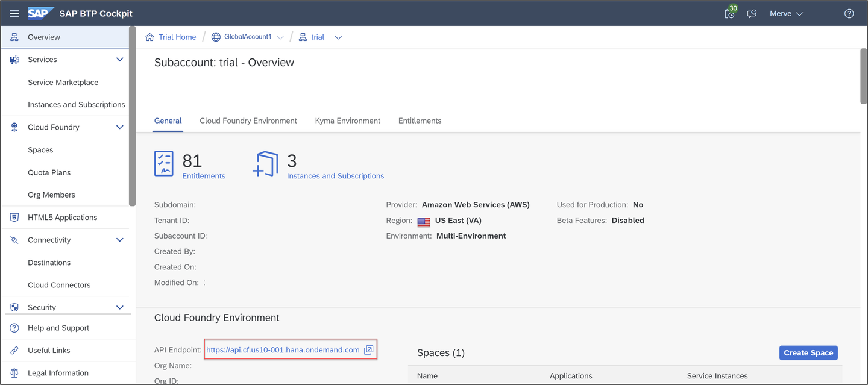
Task: Click the Beta Features "Disabled" value
Action: coord(628,221)
